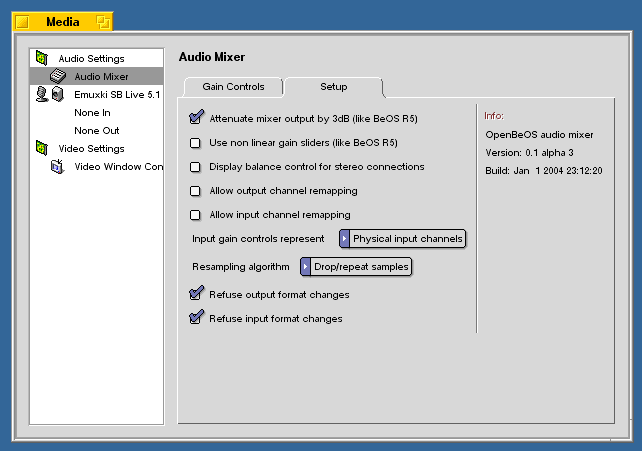Toggle allow output channel remapping
The height and width of the screenshot is (451, 642).
tap(196, 191)
